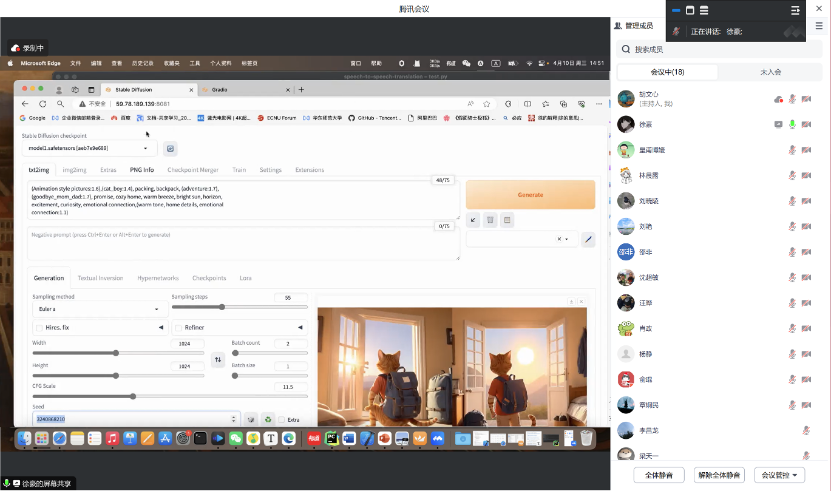Screen dimensions: 832x492
Task: Click the Width slider
Action: (x=118, y=353)
